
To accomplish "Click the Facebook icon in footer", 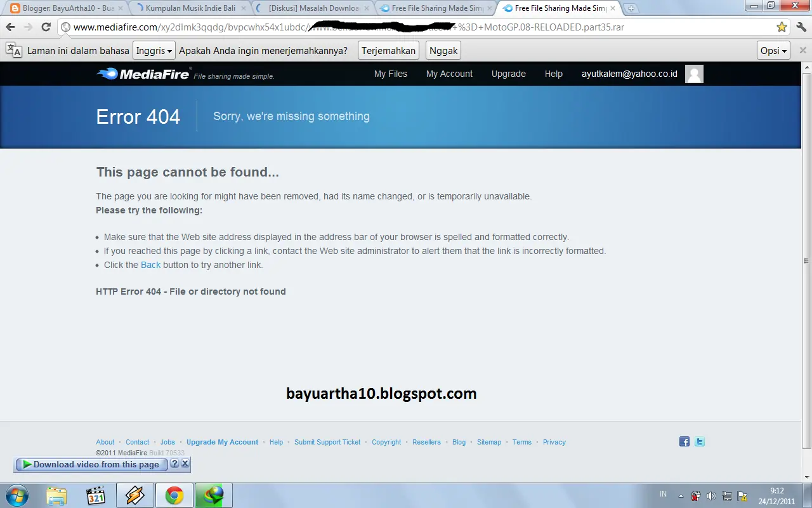I will pos(684,441).
